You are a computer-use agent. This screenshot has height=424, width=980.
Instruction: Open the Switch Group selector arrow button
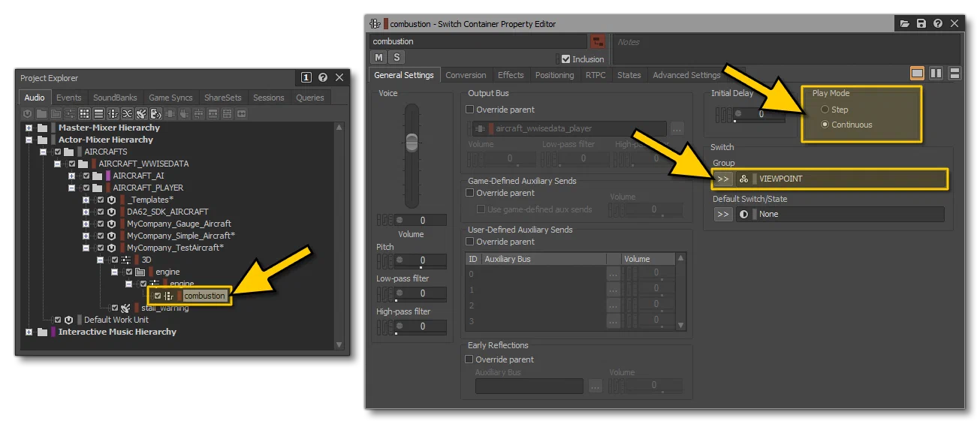click(722, 179)
